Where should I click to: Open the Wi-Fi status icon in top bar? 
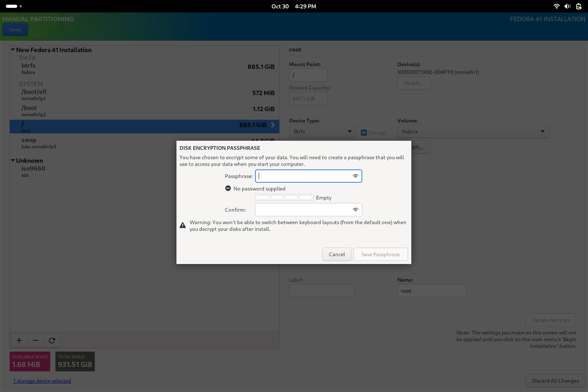tap(556, 6)
